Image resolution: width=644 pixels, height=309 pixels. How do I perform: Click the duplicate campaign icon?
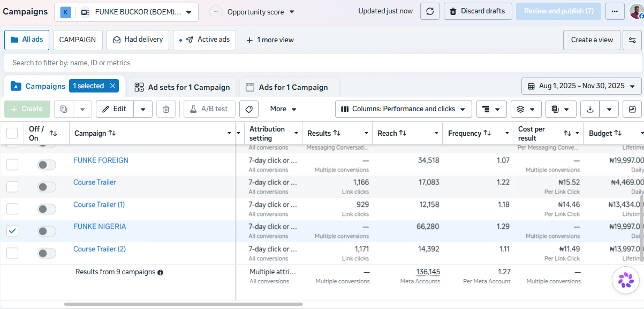(64, 109)
